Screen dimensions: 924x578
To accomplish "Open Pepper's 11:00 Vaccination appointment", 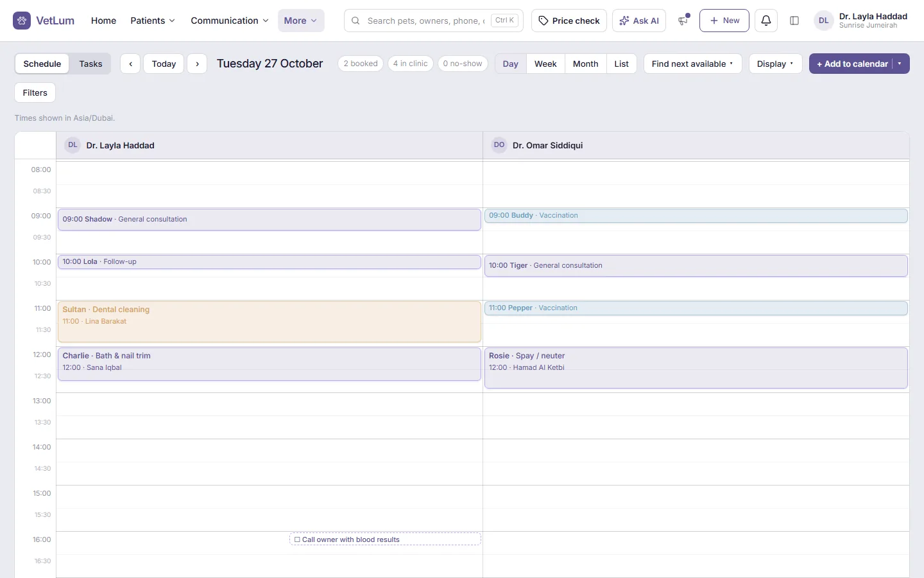I will [696, 308].
